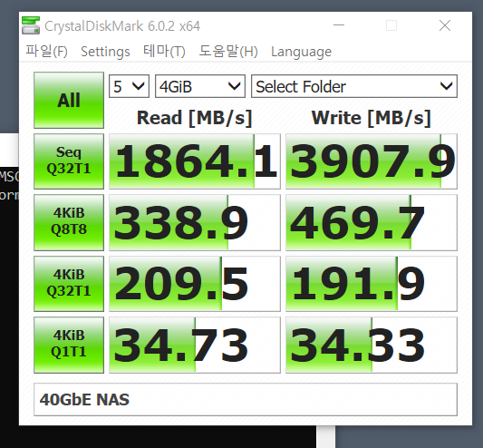Expand the test count dropdown showing 5

(x=129, y=86)
